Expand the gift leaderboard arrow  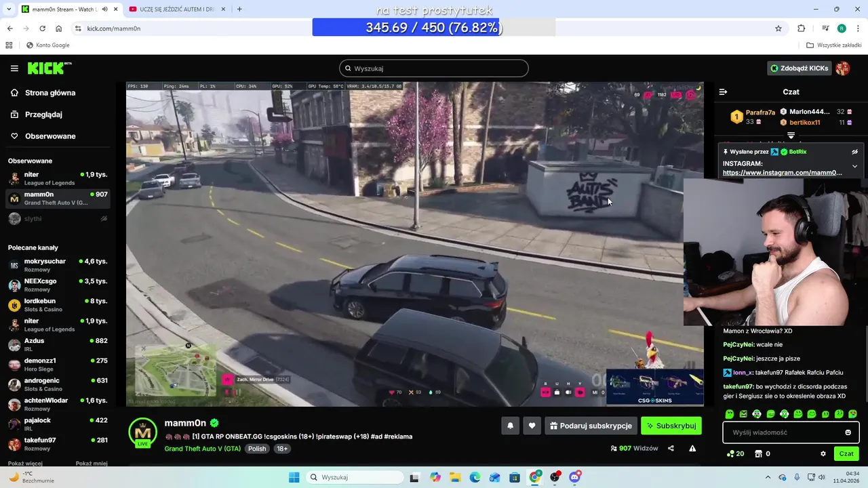click(791, 136)
